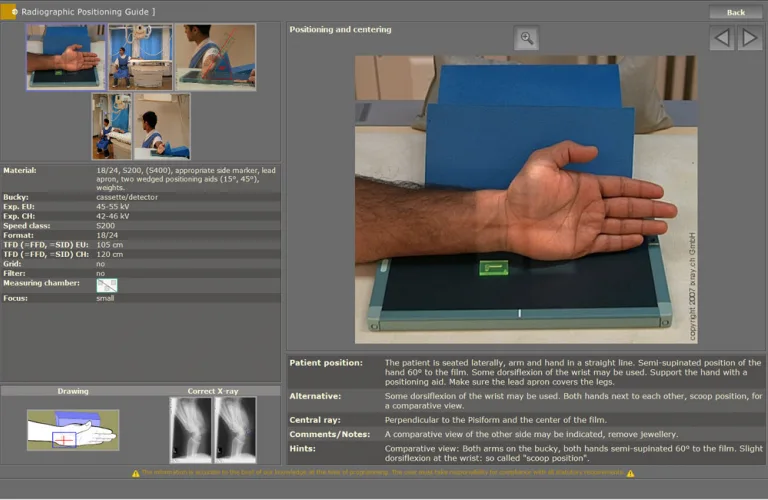Open the right correct X-ray image
The width and height of the screenshot is (768, 500).
[x=235, y=430]
